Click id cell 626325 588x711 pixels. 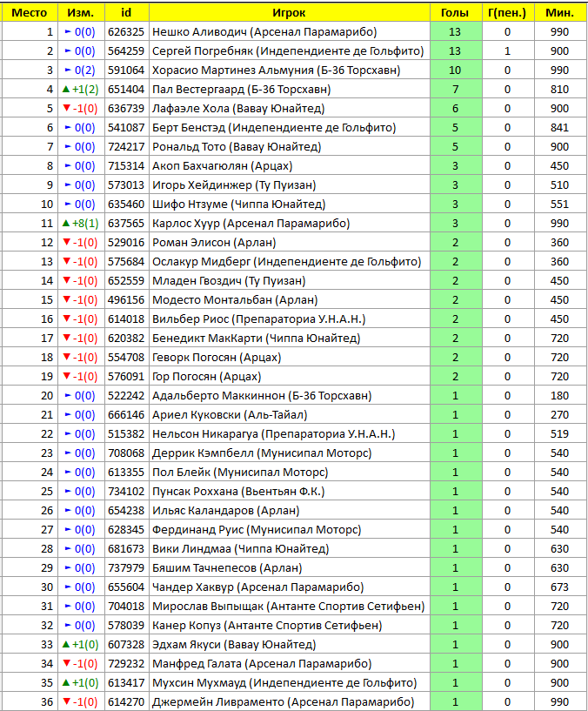126,31
